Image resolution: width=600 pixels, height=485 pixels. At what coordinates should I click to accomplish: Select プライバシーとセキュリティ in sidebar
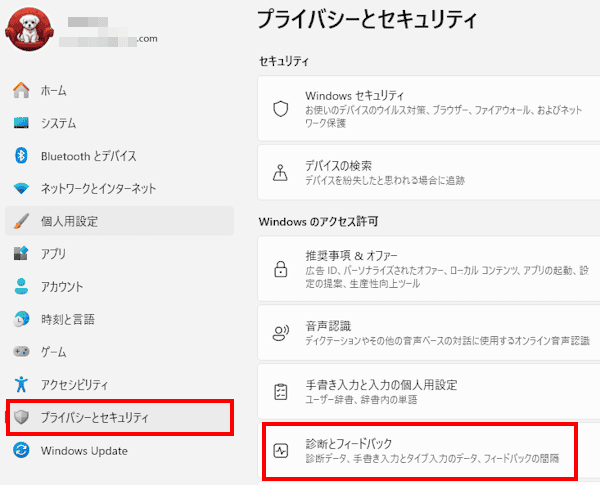119,417
